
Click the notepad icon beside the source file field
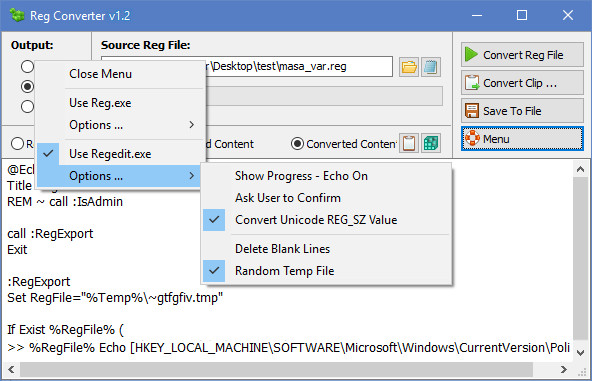point(431,67)
